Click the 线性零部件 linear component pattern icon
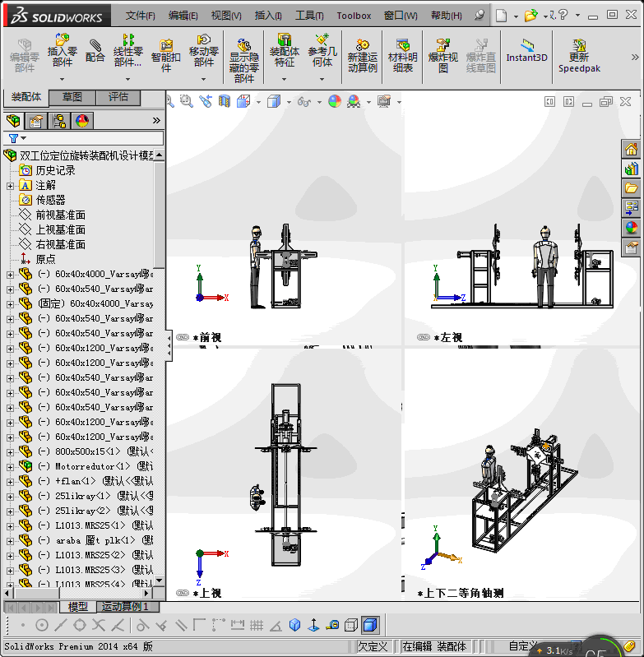This screenshot has height=657, width=644. (127, 51)
